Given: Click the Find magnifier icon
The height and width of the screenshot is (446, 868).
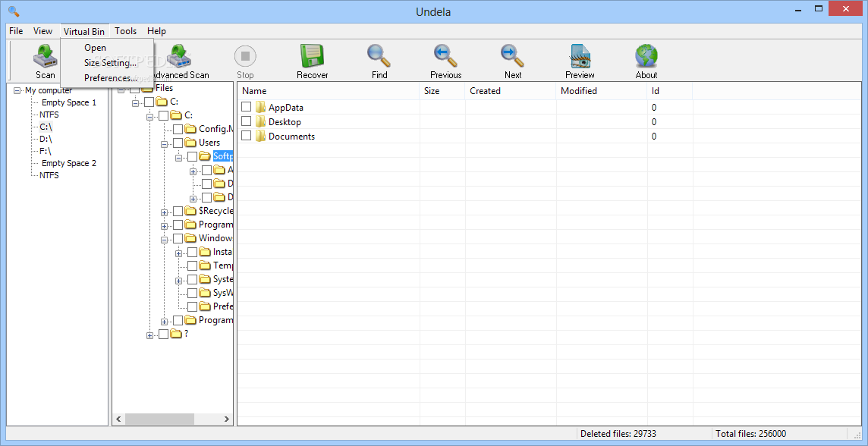Looking at the screenshot, I should (x=379, y=56).
